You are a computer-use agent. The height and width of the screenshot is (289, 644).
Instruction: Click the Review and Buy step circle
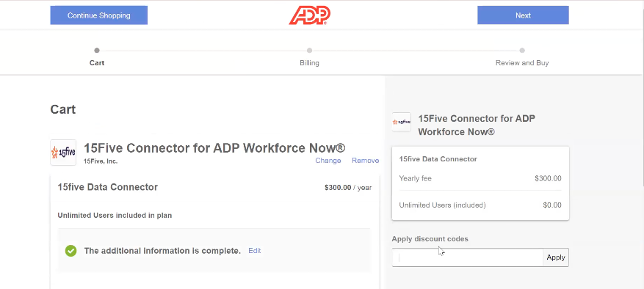click(x=522, y=51)
